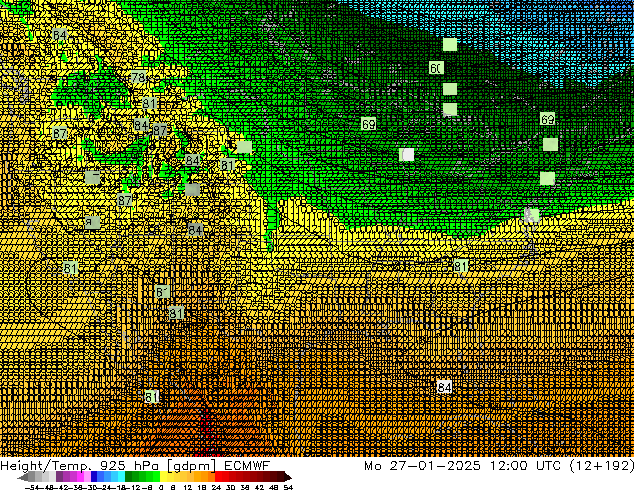The image size is (634, 490).
Task: Select the dark blue swatch in the legend
Action: pyautogui.click(x=94, y=477)
